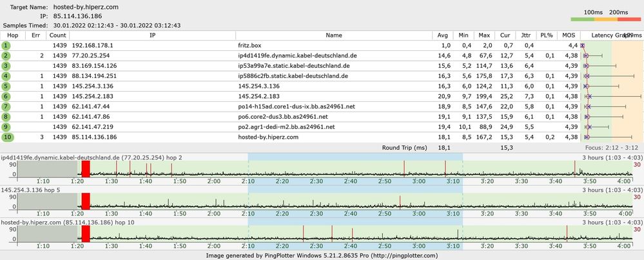This screenshot has width=644, height=260.
Task: Click the hop 2 timeline graph title
Action: pyautogui.click(x=91, y=157)
